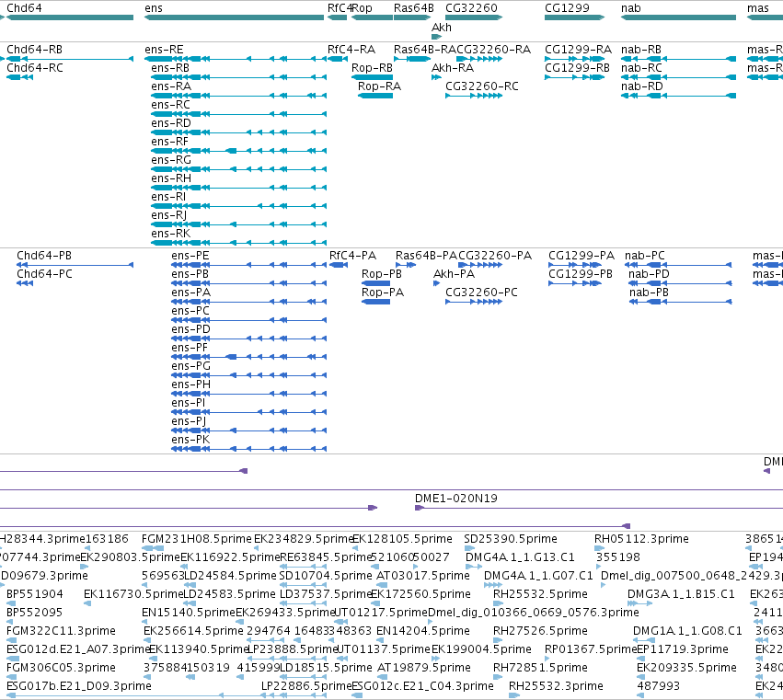
Task: Select the RH05112.3prime EST label
Action: pos(641,539)
